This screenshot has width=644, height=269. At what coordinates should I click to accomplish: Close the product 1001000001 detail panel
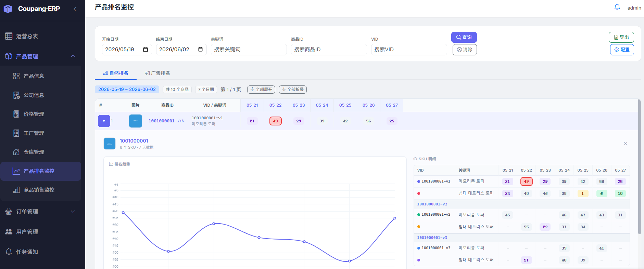625,144
